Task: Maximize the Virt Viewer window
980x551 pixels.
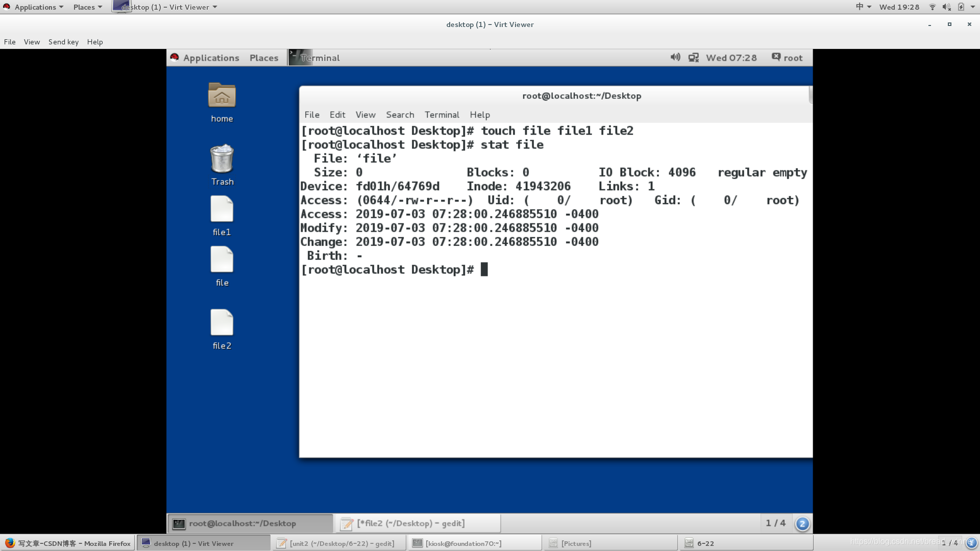Action: (x=949, y=24)
